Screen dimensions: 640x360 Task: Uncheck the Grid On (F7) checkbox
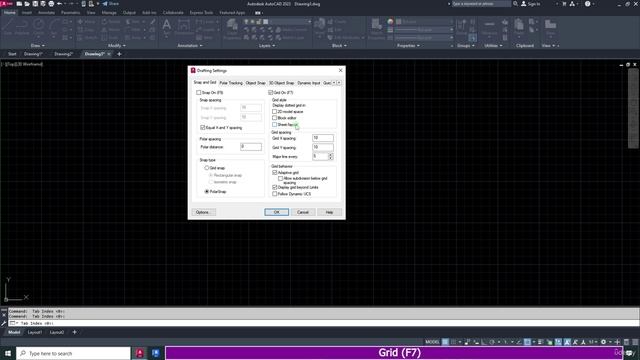click(271, 93)
